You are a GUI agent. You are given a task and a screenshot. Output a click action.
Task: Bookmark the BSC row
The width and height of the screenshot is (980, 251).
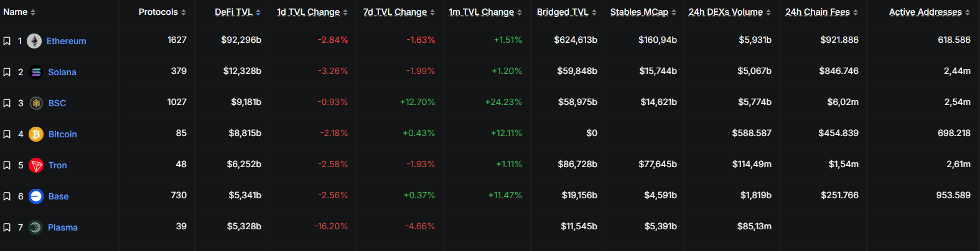(7, 103)
